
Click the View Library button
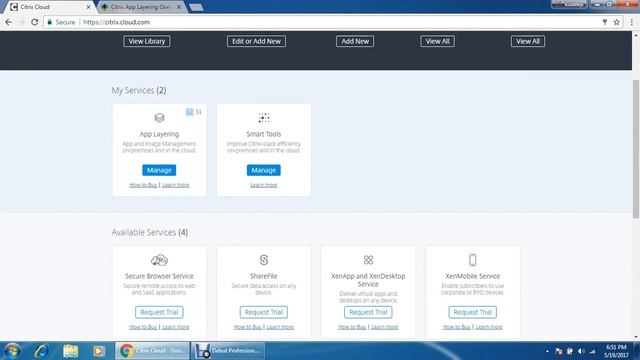click(x=147, y=41)
